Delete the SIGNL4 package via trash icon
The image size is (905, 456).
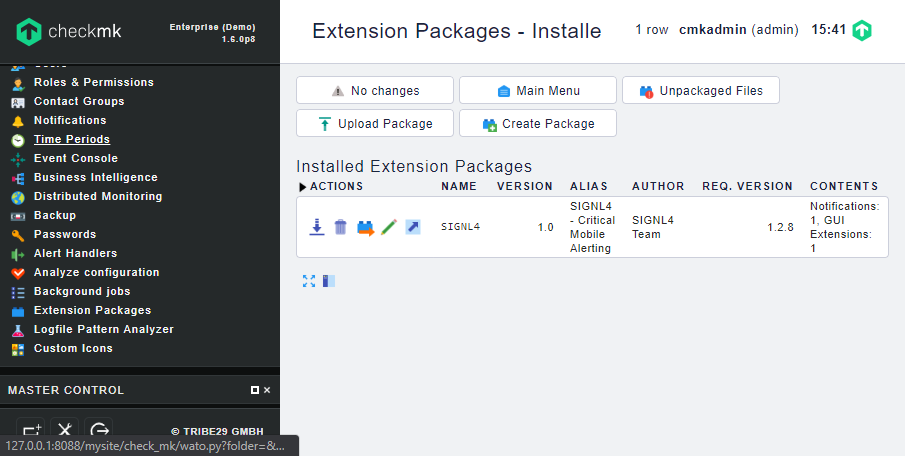tap(341, 227)
